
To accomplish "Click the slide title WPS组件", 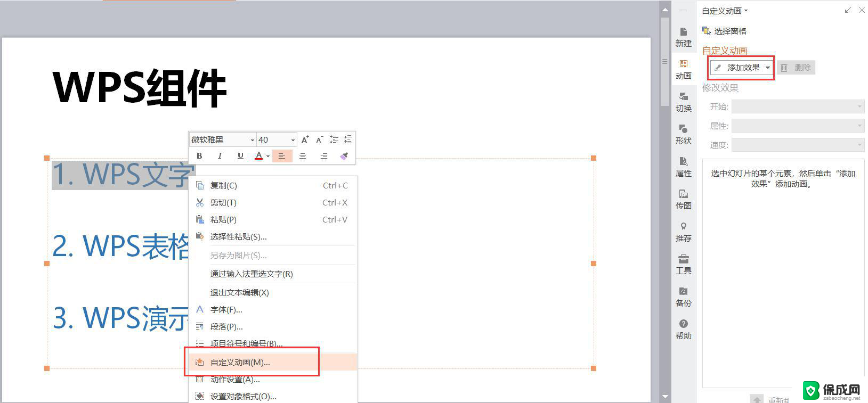I will (x=140, y=88).
